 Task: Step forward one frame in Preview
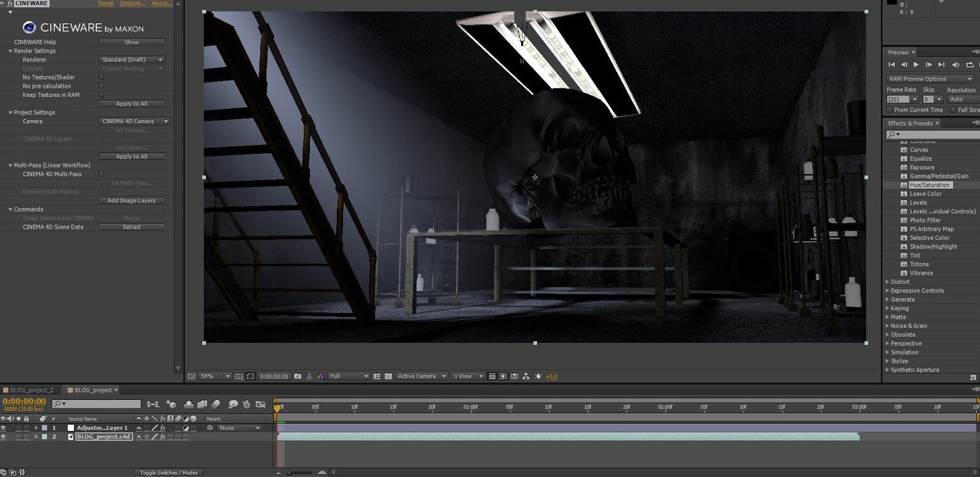929,64
